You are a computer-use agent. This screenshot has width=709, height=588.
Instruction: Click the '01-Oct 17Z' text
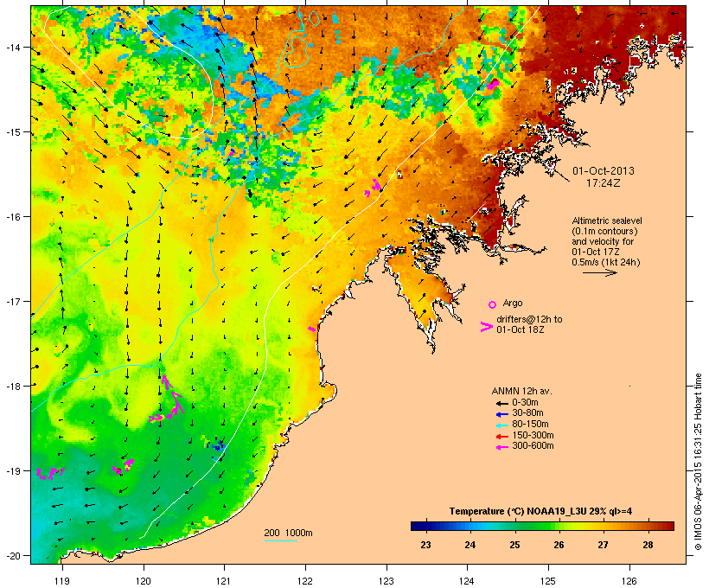(x=596, y=252)
